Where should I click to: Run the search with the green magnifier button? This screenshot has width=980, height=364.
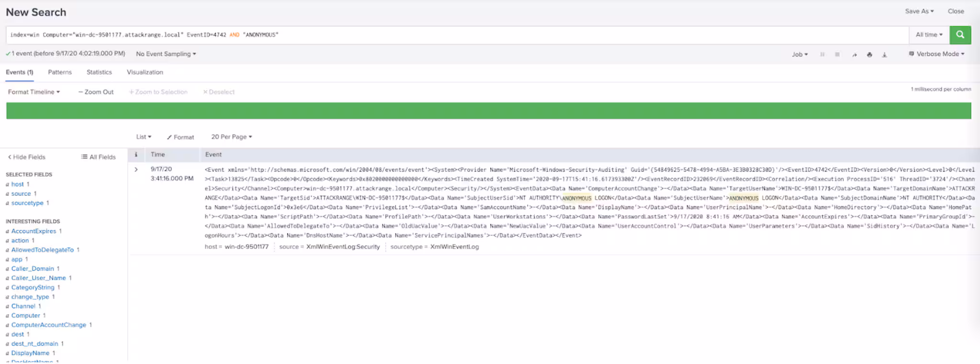960,35
